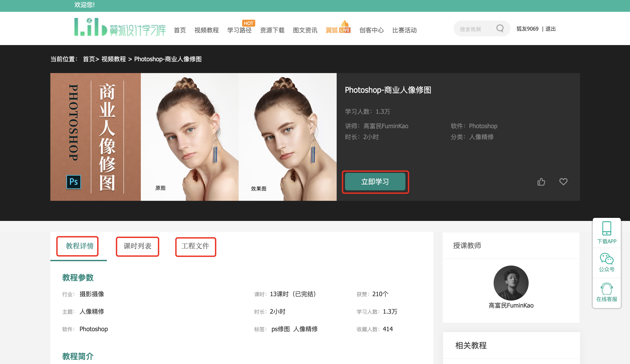
Task: Open the 工程文件 tab
Action: click(195, 246)
